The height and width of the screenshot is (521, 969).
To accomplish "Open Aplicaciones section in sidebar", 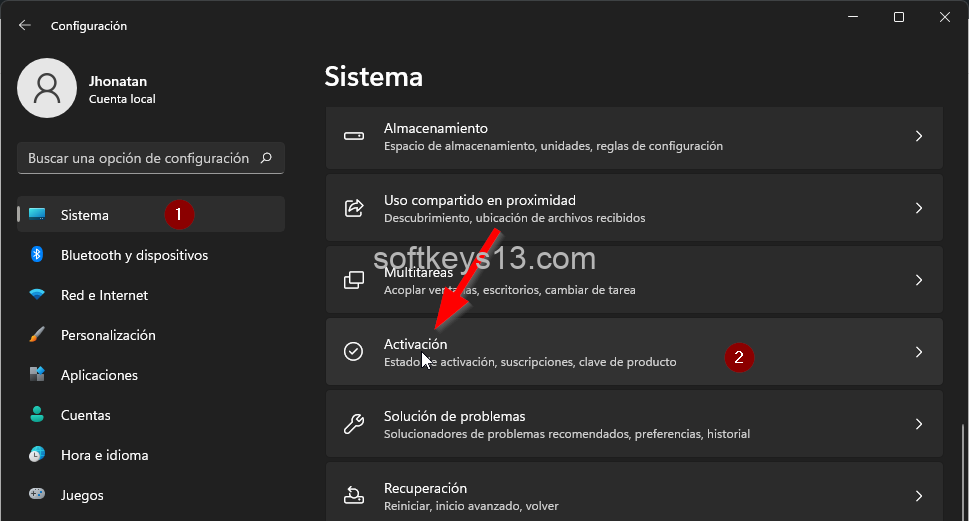I will tap(99, 375).
